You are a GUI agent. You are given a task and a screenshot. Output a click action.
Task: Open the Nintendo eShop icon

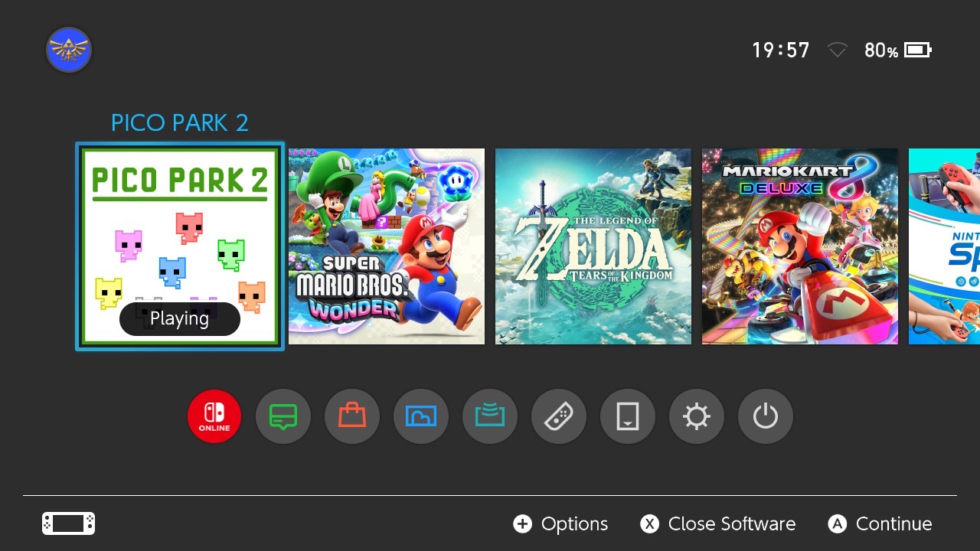pyautogui.click(x=352, y=416)
